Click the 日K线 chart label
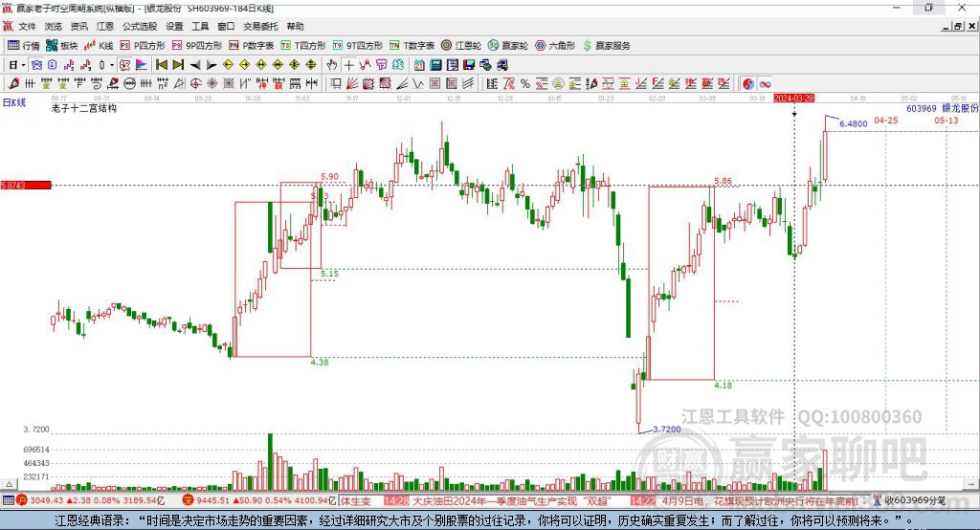Screen dimensions: 980x530 (13, 102)
